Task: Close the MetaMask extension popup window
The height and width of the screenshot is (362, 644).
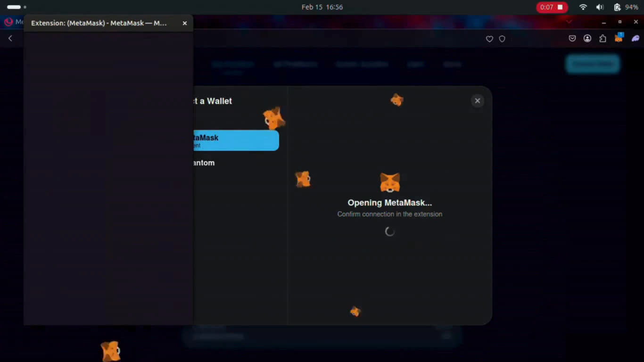Action: tap(185, 23)
